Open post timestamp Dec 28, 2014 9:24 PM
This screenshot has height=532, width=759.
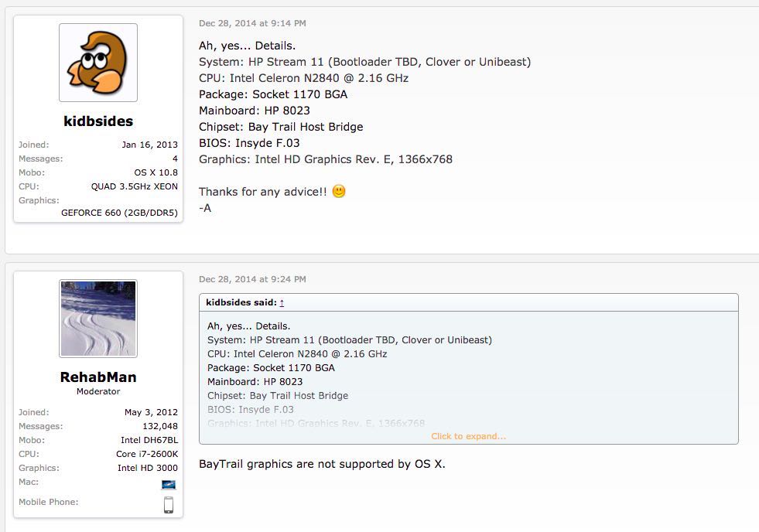point(252,279)
